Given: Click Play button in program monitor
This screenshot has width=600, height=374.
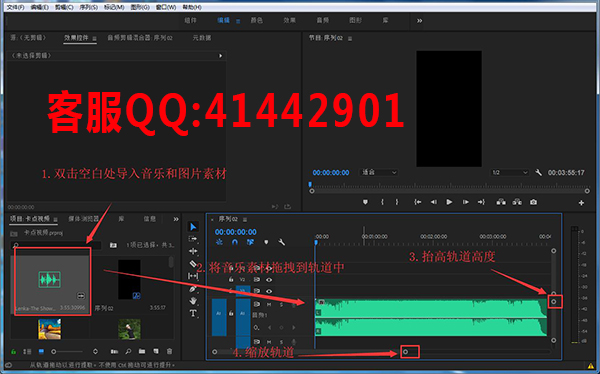Looking at the screenshot, I should click(x=449, y=202).
